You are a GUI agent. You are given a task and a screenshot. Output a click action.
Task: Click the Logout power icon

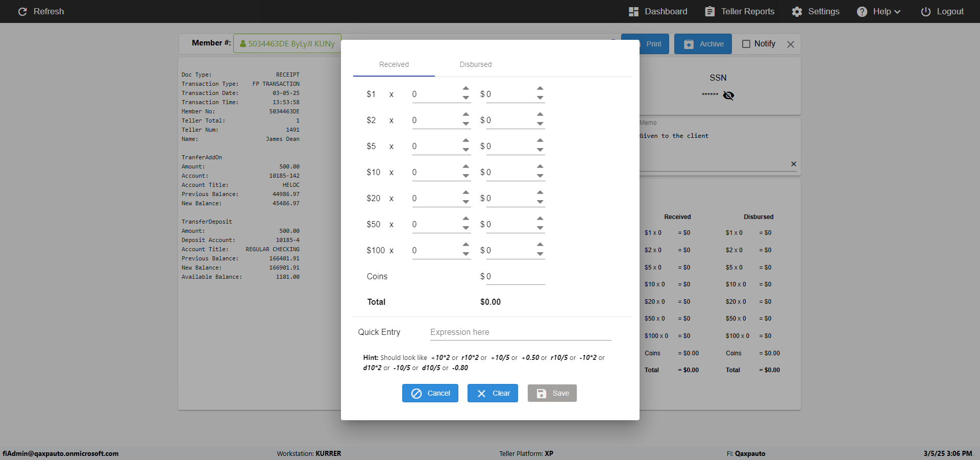[925, 11]
